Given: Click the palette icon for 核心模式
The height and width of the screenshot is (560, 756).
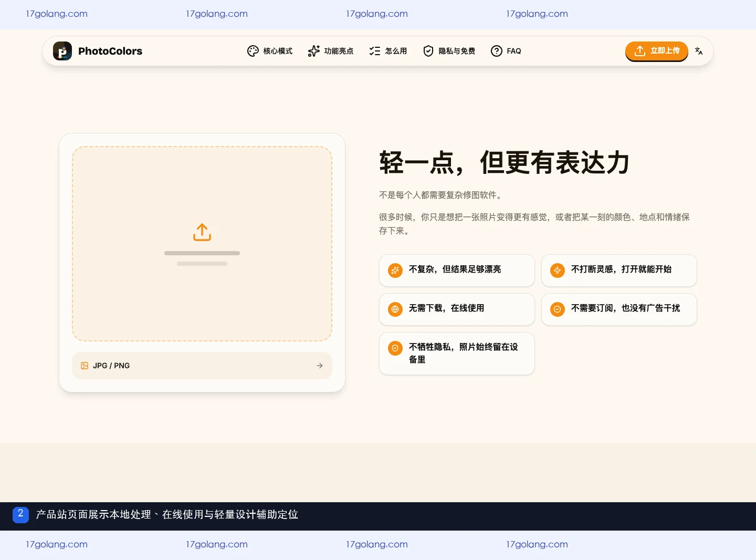Looking at the screenshot, I should (253, 51).
